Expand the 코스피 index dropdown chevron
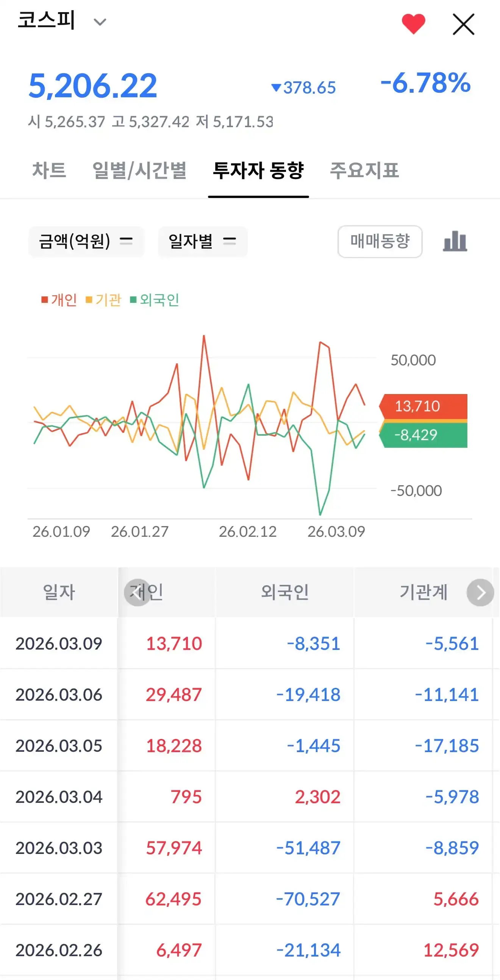Screen dimensions: 500x980 (100, 22)
